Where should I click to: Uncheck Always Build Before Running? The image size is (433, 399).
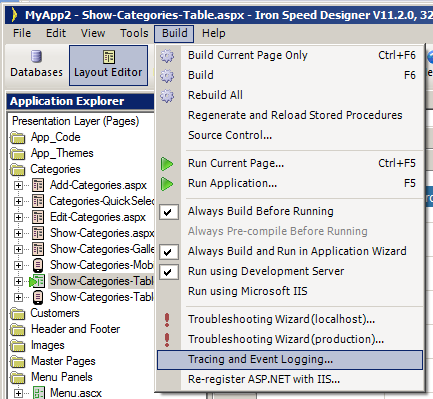tap(168, 212)
